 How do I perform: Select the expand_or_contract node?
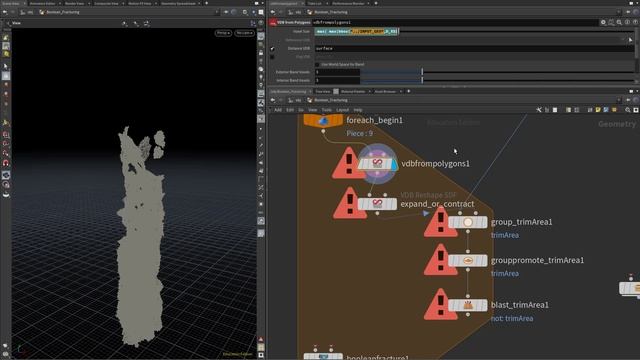[x=377, y=204]
